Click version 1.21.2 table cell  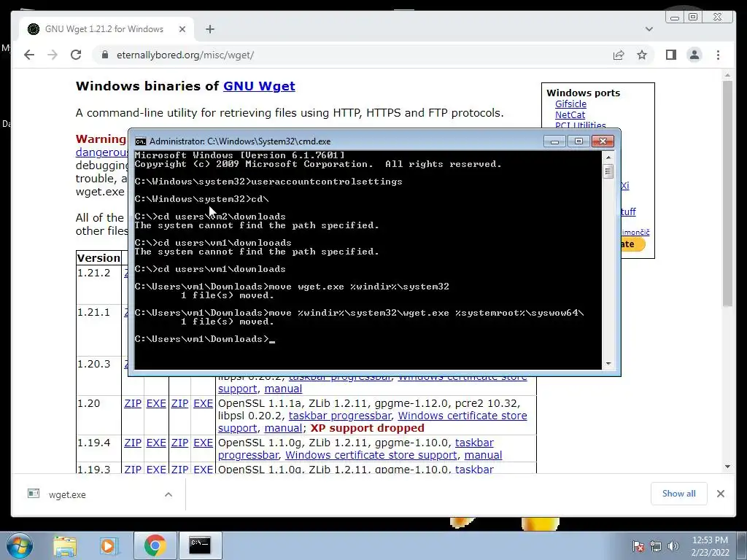[x=98, y=284]
